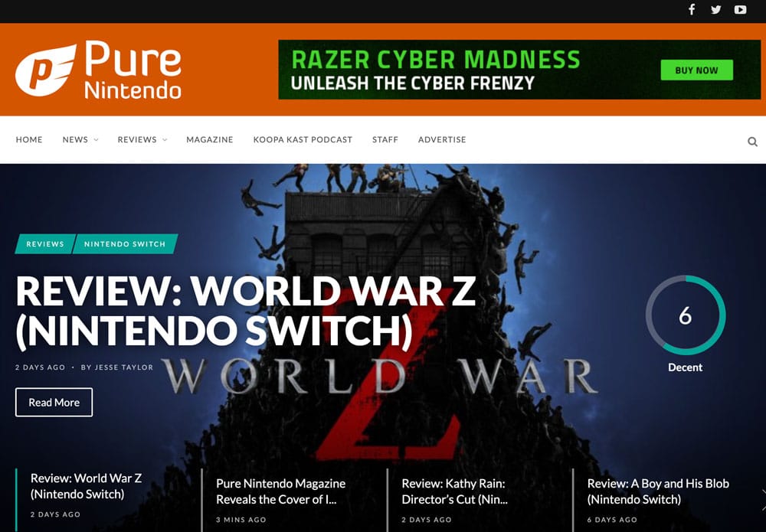The height and width of the screenshot is (532, 766).
Task: Open Kathy Rain: Director's Cut review
Action: [x=454, y=491]
